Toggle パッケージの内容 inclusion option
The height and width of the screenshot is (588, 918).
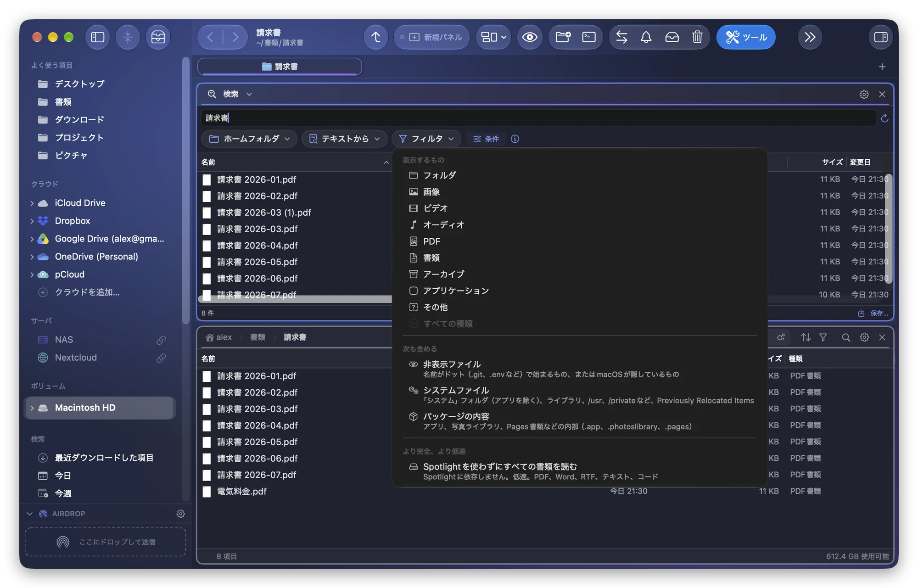pos(580,421)
